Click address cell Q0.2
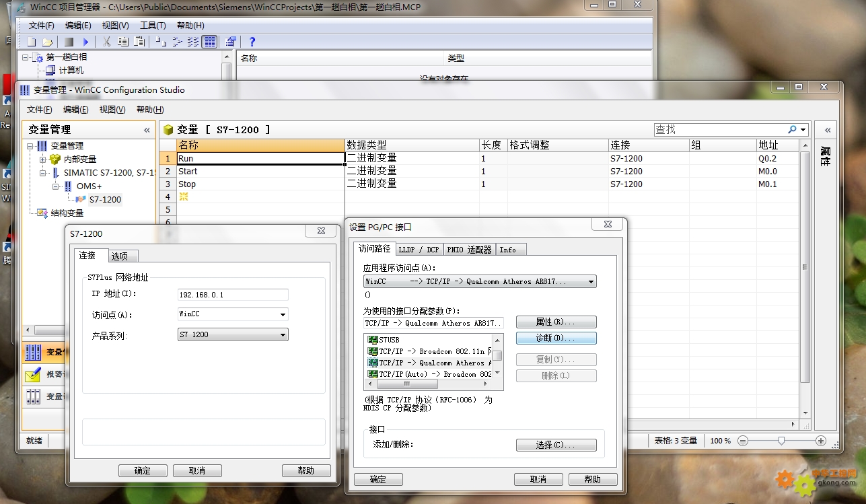866x504 pixels. [x=778, y=159]
